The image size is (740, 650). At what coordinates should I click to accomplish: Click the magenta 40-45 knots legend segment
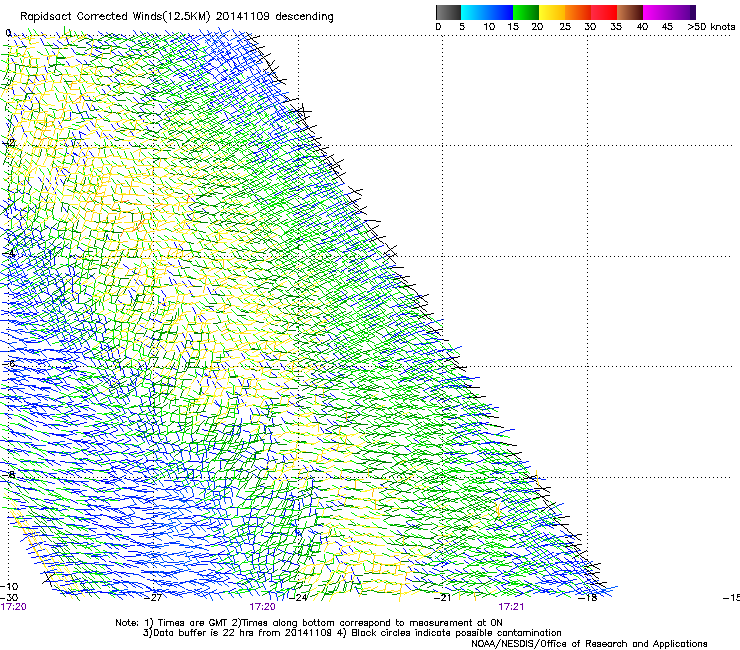tap(656, 12)
